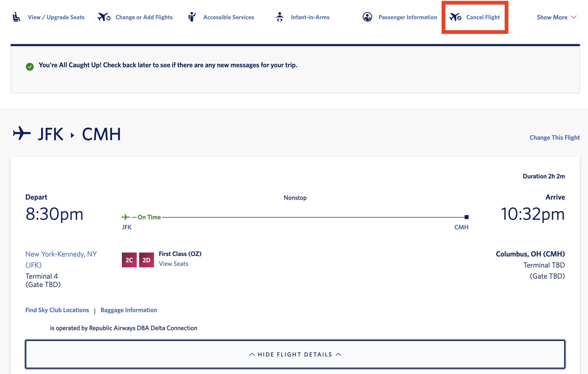The image size is (588, 374).
Task: Open Find Sky Club Locations
Action: pos(57,310)
